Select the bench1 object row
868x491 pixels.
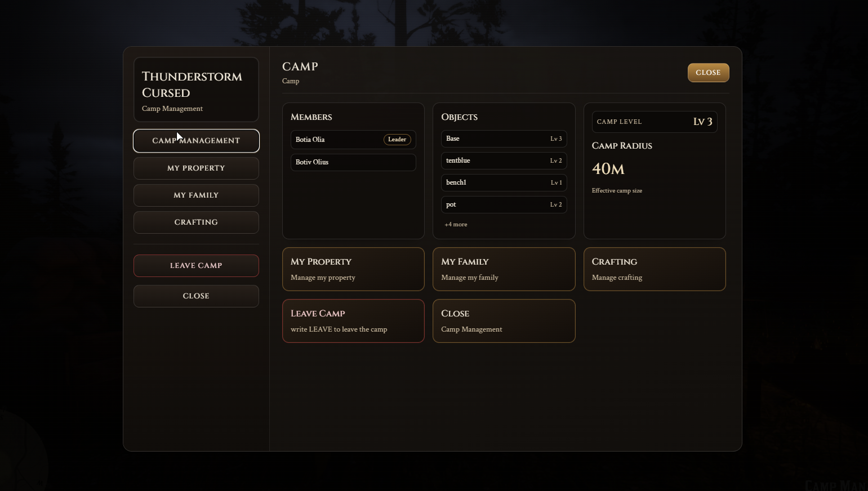tap(504, 182)
